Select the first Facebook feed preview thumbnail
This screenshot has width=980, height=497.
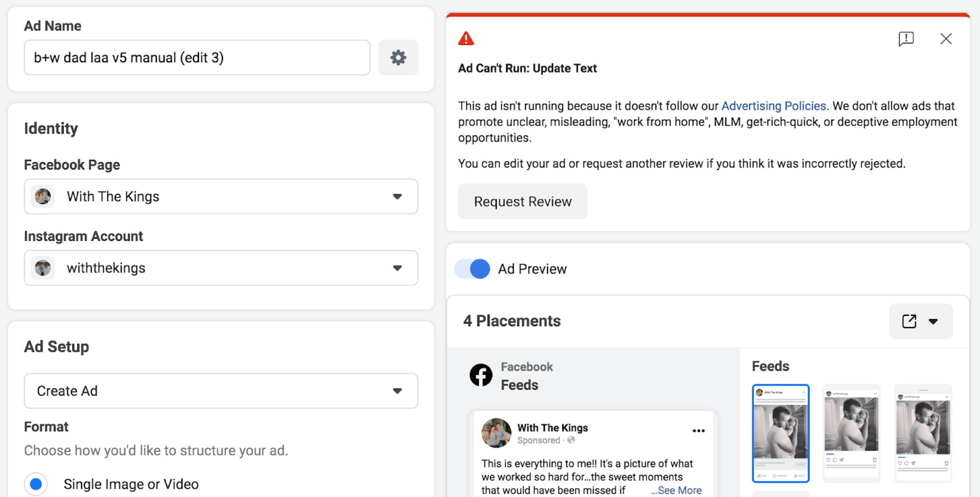pyautogui.click(x=781, y=433)
